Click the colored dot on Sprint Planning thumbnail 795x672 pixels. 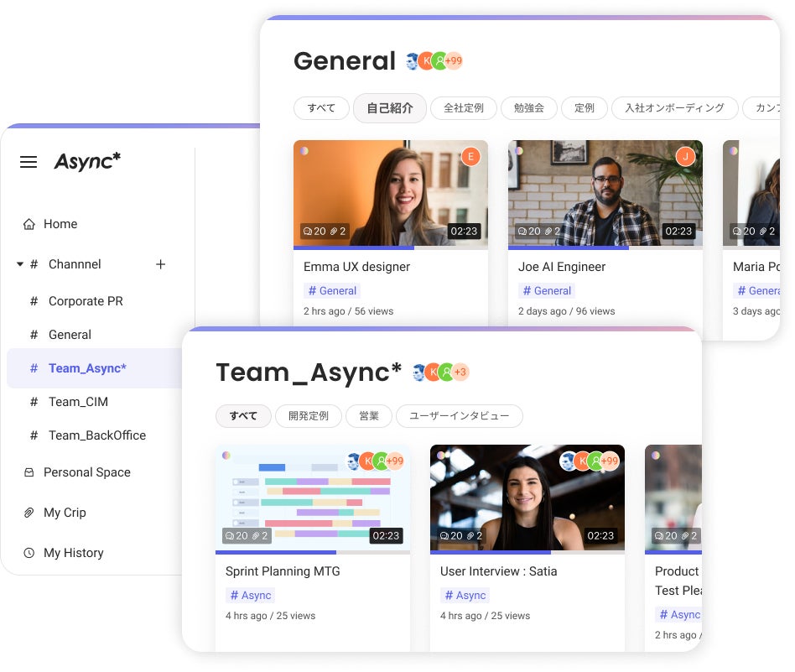[226, 455]
